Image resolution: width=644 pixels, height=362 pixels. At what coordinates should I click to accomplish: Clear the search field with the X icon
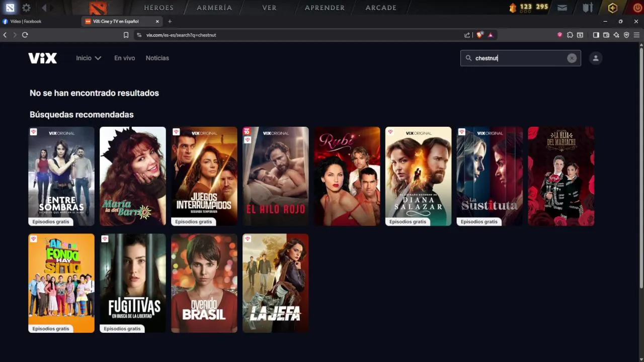click(x=572, y=58)
